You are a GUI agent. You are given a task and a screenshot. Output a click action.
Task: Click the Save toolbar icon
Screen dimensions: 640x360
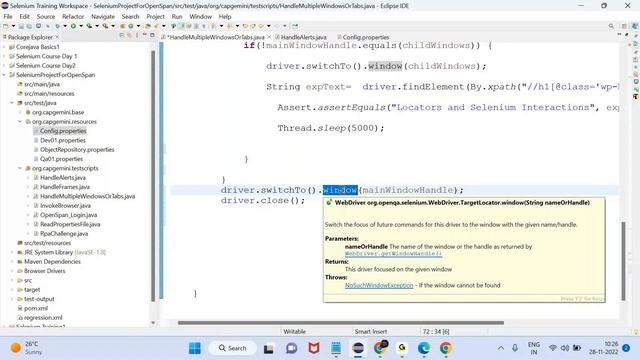tap(21, 26)
